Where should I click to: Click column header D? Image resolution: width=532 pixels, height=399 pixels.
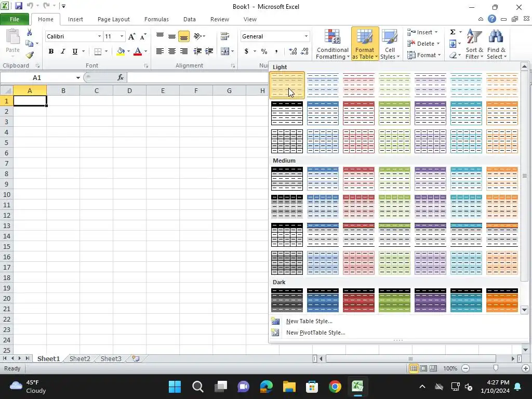click(x=129, y=90)
